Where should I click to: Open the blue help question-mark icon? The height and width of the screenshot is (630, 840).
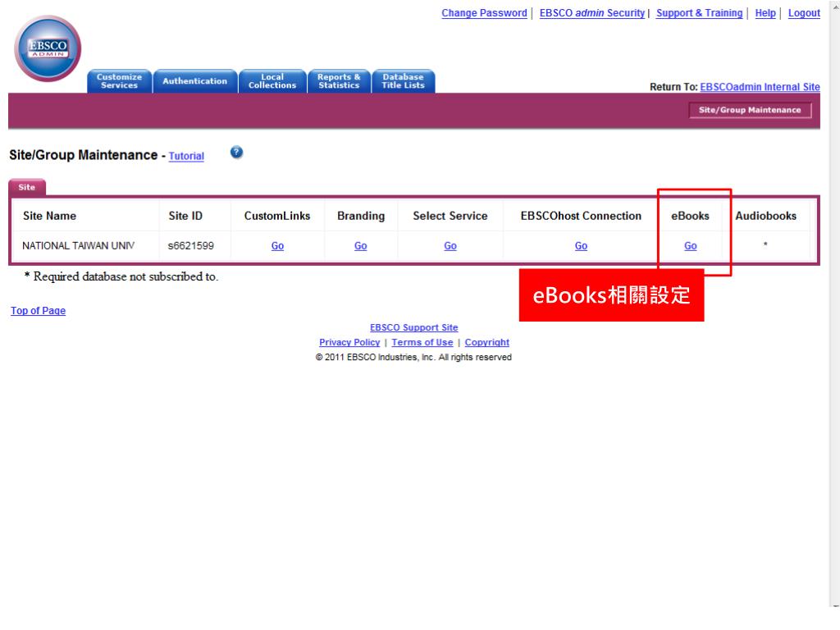pos(236,153)
